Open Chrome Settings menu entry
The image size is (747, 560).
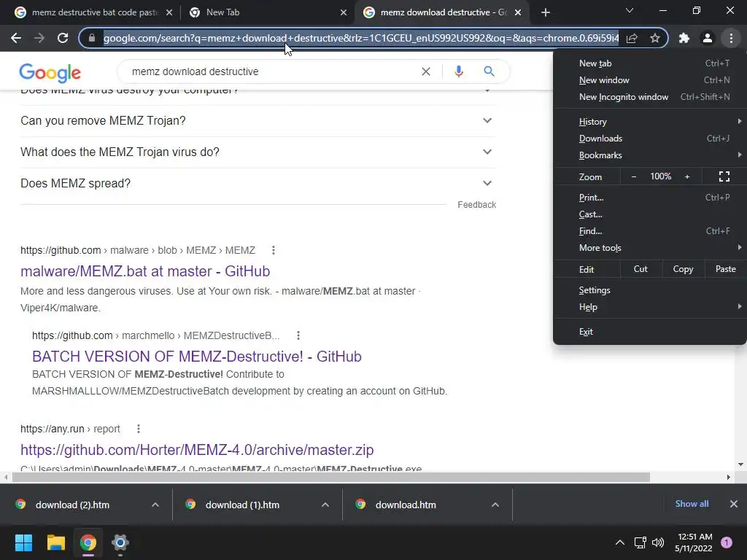650,290
